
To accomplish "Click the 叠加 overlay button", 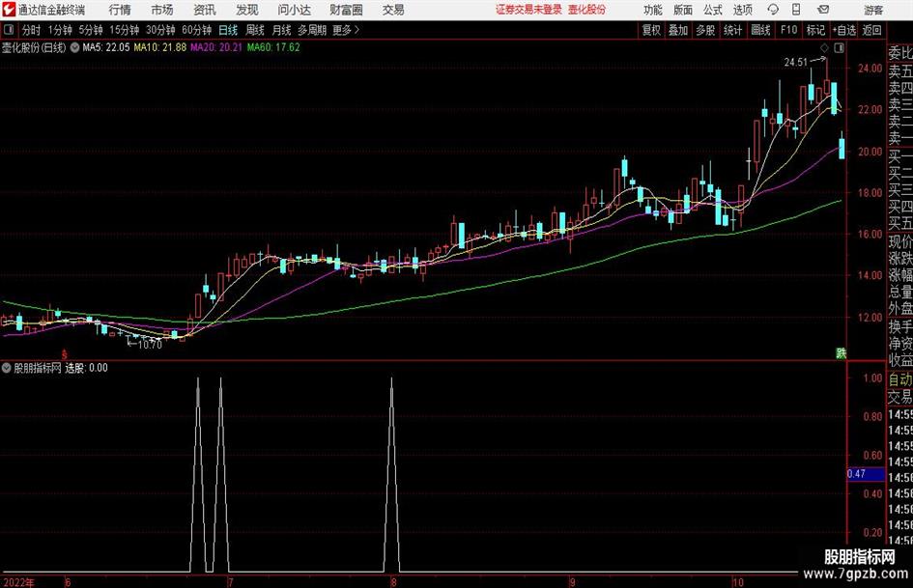I will (678, 30).
